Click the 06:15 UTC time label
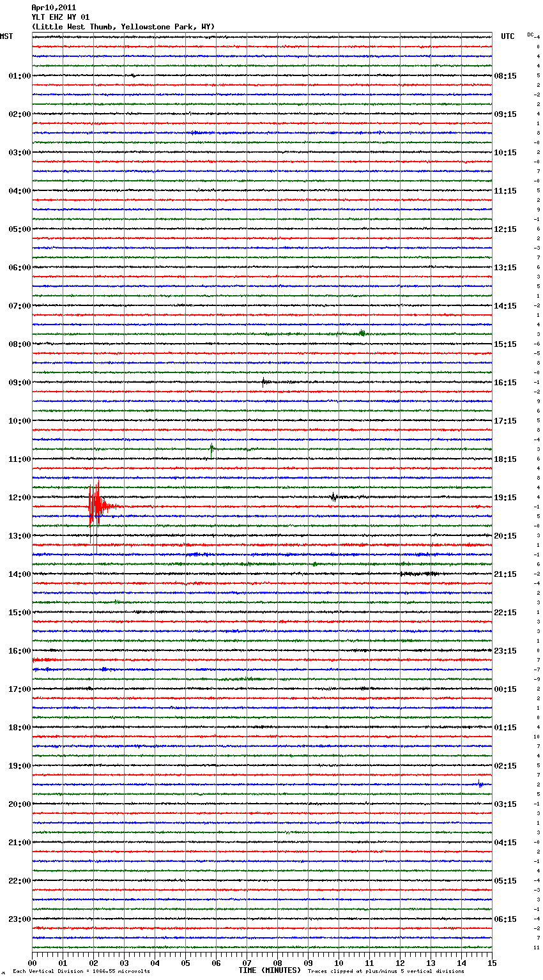Screen dimensions: 543x980 (x=505, y=919)
